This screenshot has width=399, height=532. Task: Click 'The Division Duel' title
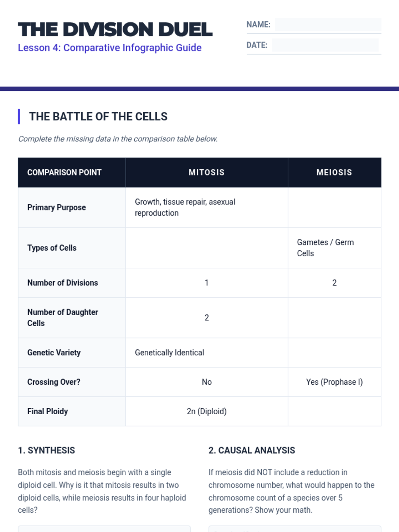click(115, 29)
